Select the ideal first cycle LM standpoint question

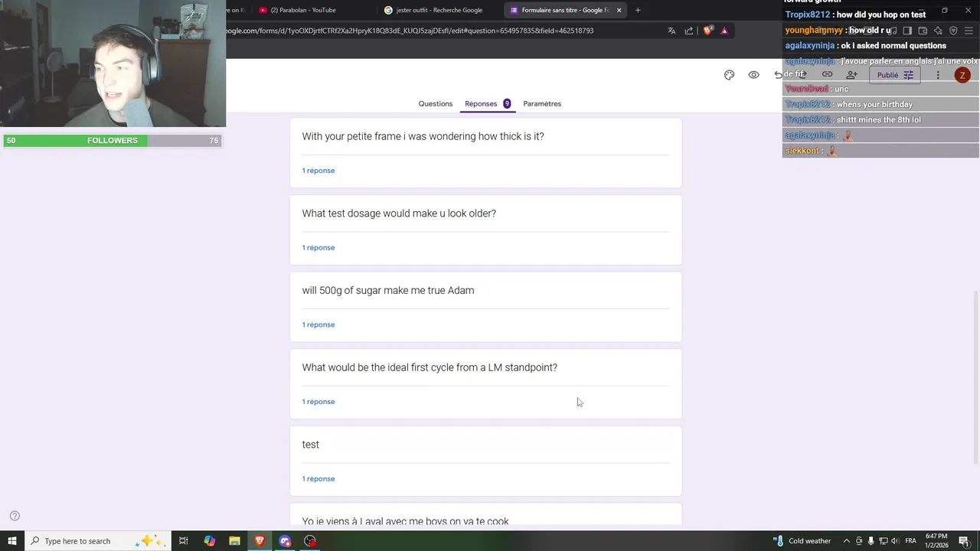430,367
